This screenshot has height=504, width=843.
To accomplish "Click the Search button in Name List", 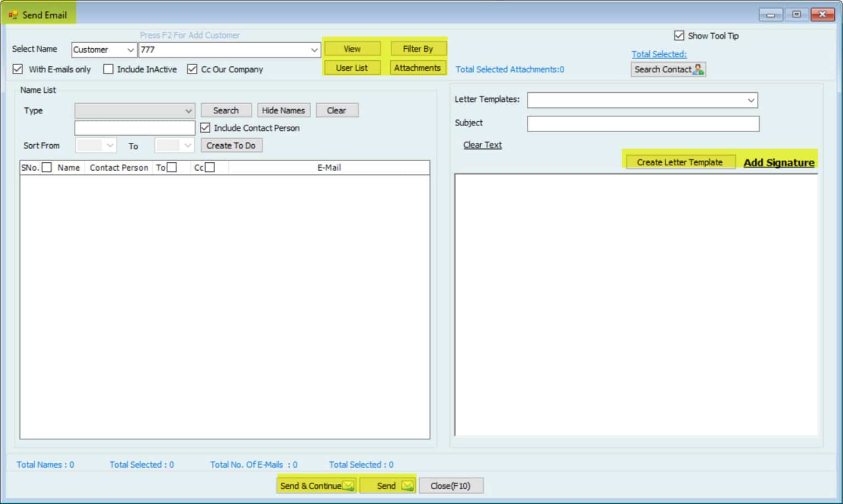I will coord(226,110).
